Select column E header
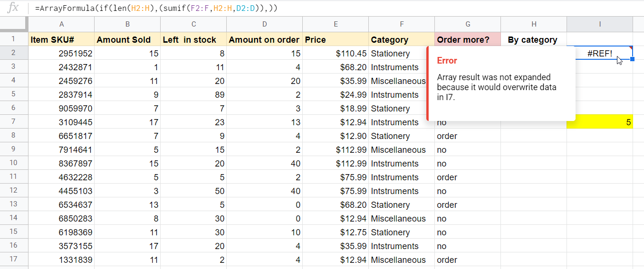The image size is (644, 269). 336,24
